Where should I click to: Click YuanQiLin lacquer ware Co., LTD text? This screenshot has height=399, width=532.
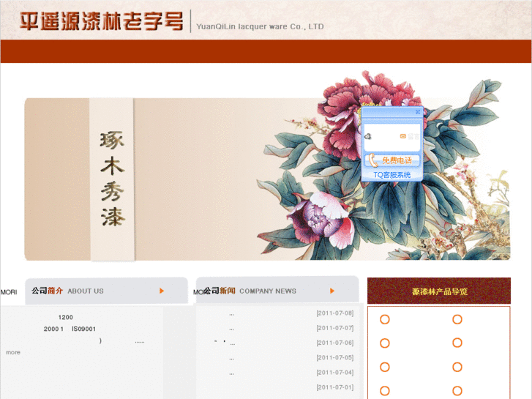[260, 26]
